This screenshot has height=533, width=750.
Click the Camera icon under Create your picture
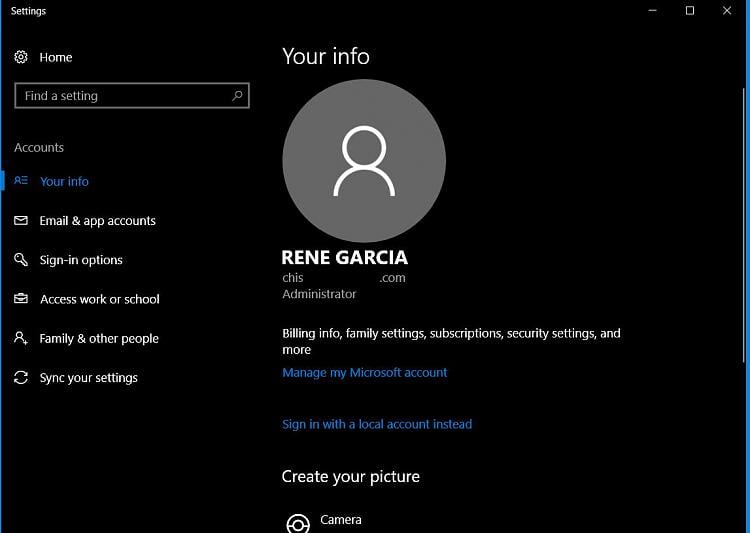pyautogui.click(x=297, y=523)
